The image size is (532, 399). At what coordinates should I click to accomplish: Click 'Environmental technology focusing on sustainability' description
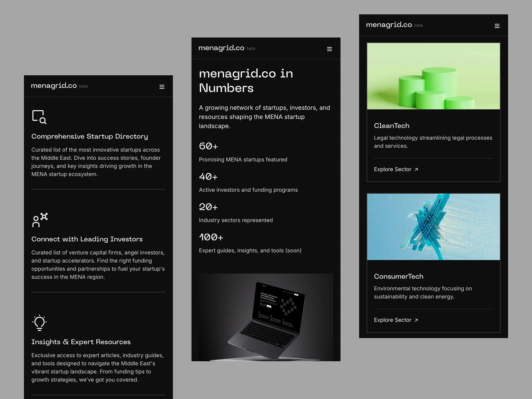423,293
